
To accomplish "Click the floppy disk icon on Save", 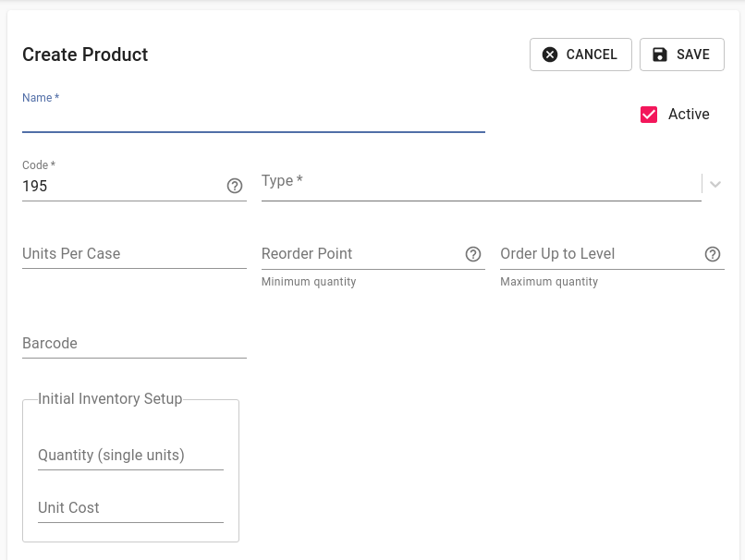I will click(659, 55).
